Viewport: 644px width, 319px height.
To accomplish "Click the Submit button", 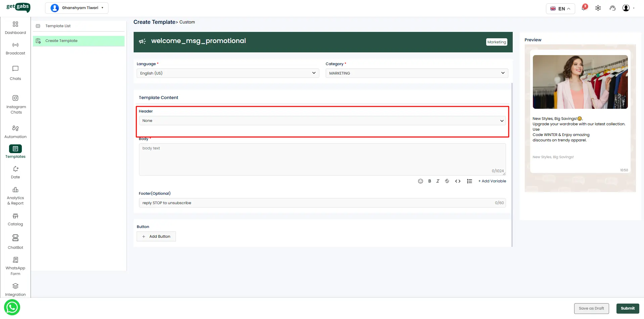I will click(x=627, y=308).
